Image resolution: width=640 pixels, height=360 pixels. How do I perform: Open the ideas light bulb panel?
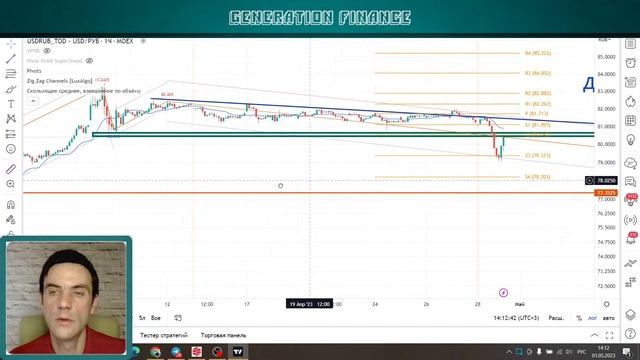click(630, 140)
